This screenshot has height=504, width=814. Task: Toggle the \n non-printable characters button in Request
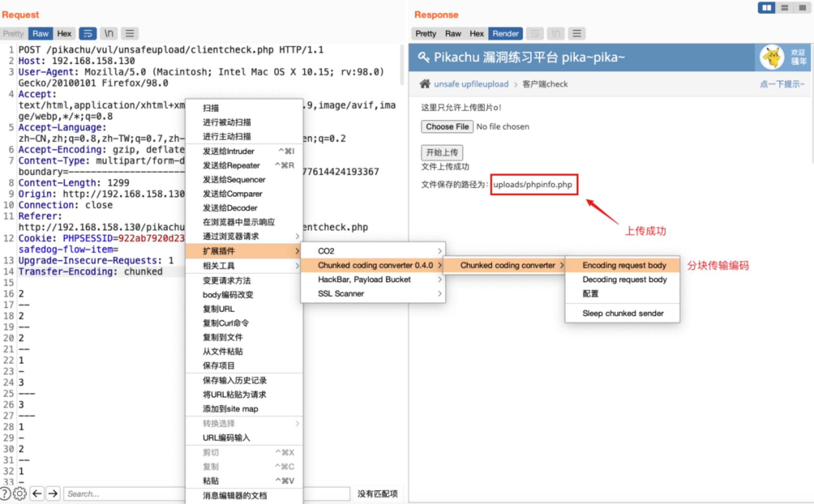click(x=109, y=34)
